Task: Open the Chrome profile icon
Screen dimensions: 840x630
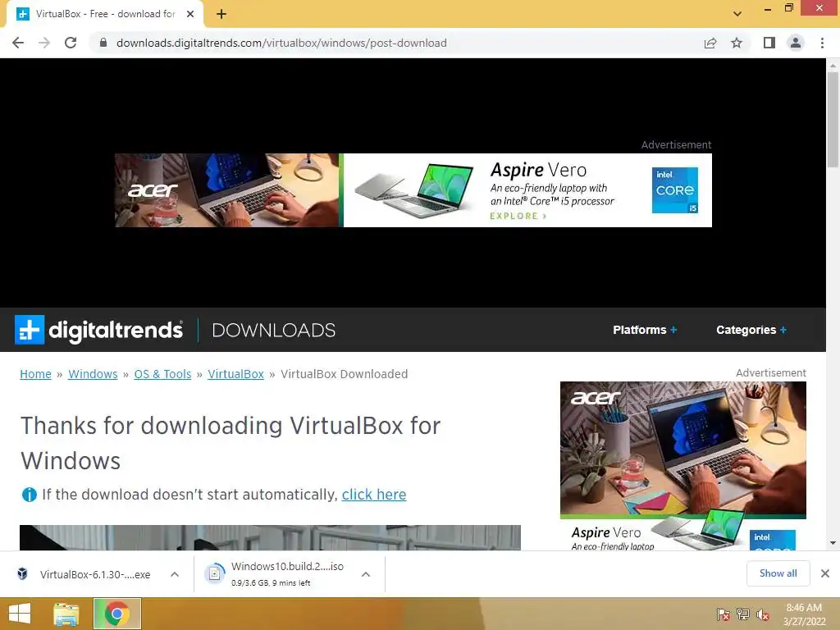Action: click(x=796, y=43)
